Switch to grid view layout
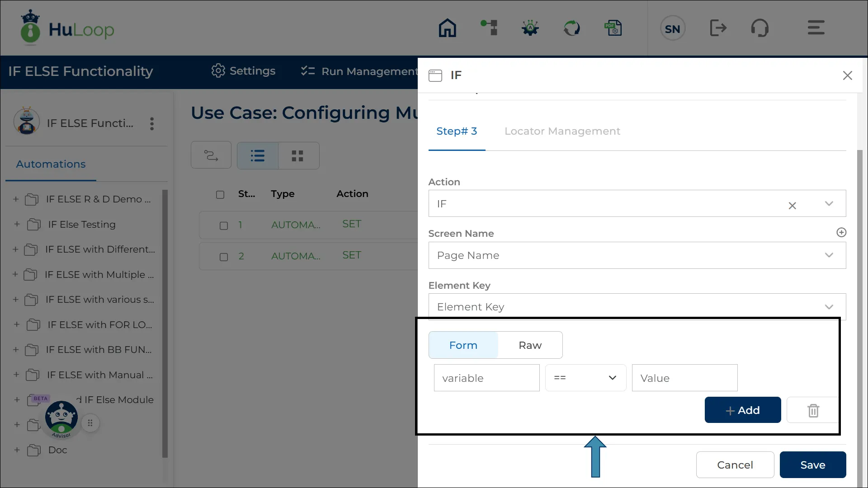The height and width of the screenshot is (488, 868). (297, 156)
